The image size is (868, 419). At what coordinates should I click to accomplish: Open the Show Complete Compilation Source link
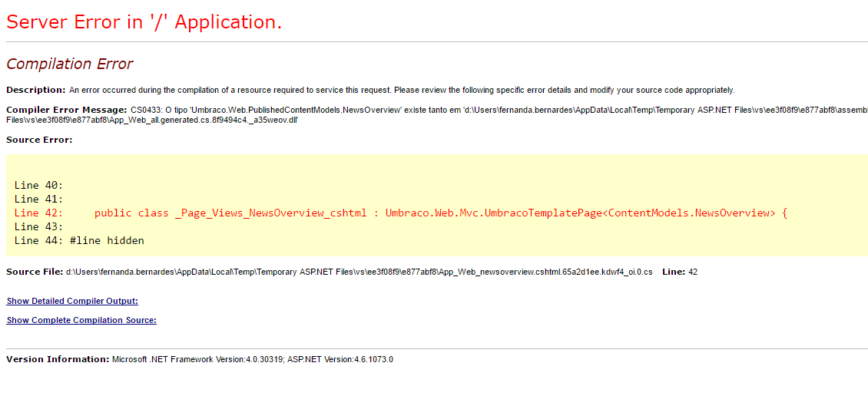coord(81,320)
